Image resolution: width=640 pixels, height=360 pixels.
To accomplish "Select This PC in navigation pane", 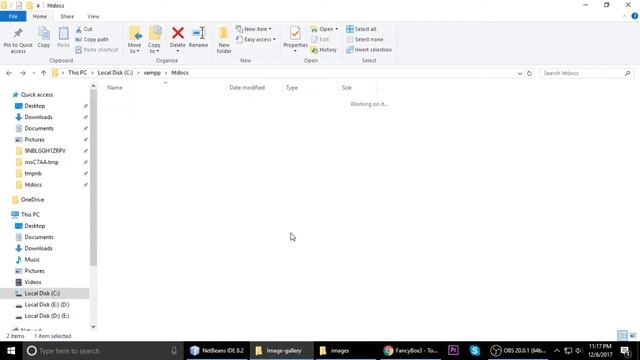I will pyautogui.click(x=30, y=214).
